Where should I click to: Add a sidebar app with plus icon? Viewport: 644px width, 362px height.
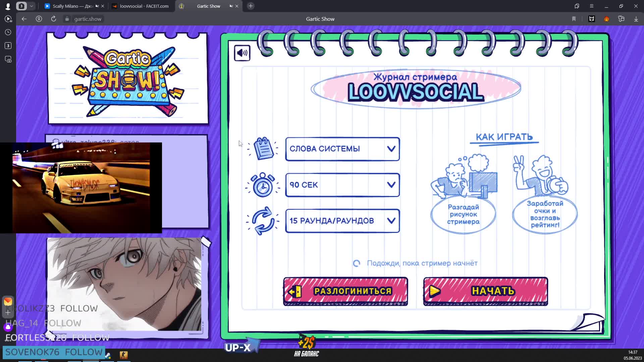(x=8, y=312)
